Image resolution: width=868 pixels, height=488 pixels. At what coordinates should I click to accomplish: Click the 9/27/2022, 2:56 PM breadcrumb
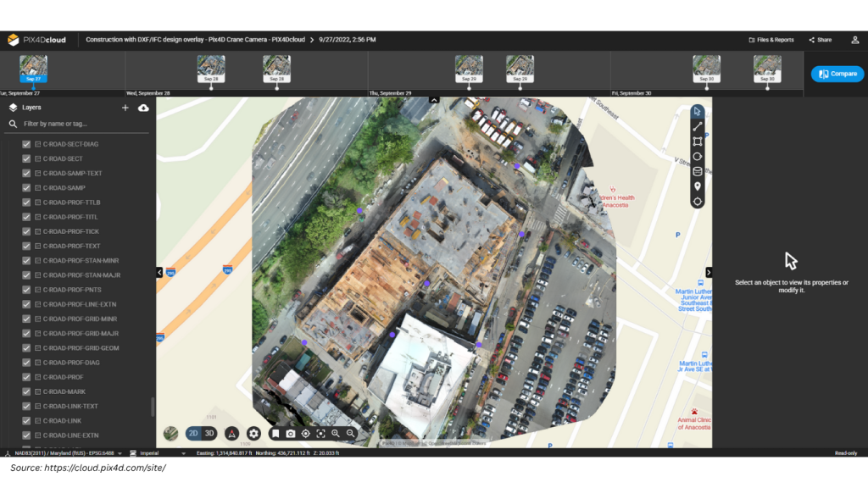point(347,40)
